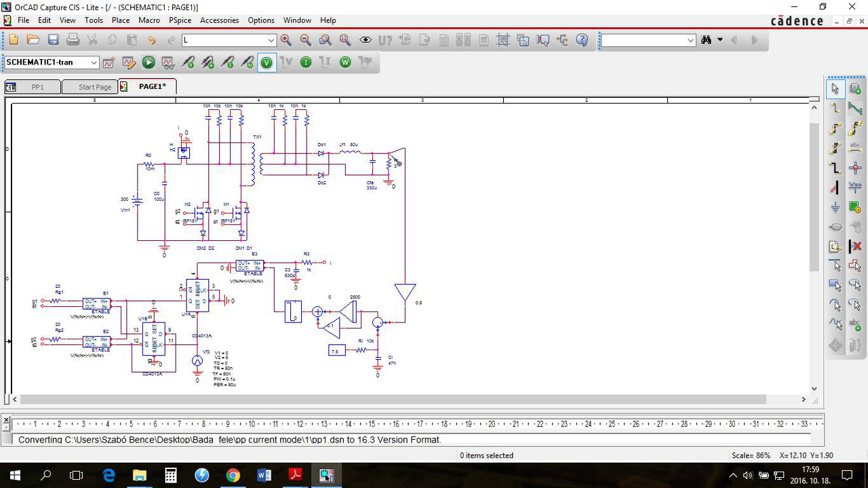Screen dimensions: 868x488
Task: Run the PSpice simulation
Action: pyautogui.click(x=149, y=62)
